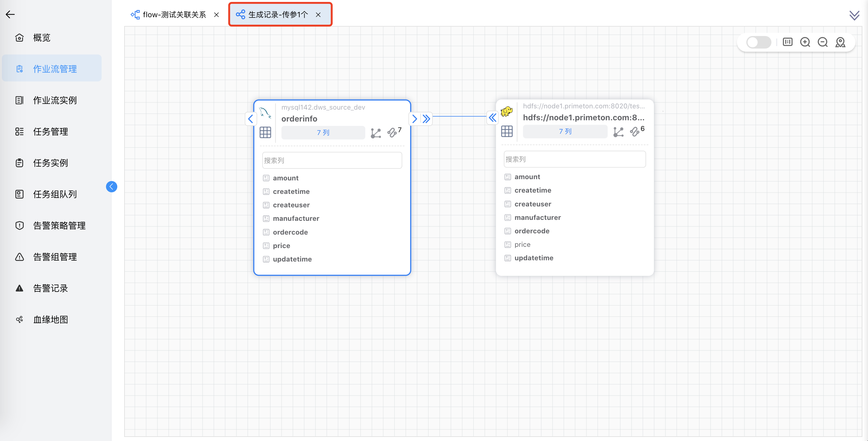
Task: Click the locate position icon in toolbar
Action: tap(840, 42)
